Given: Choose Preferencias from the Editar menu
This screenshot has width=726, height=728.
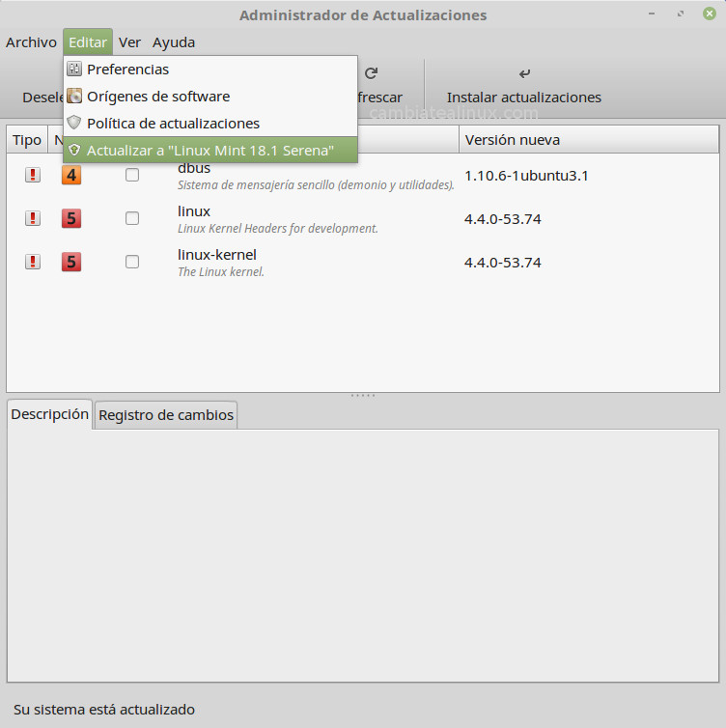Looking at the screenshot, I should pyautogui.click(x=210, y=70).
